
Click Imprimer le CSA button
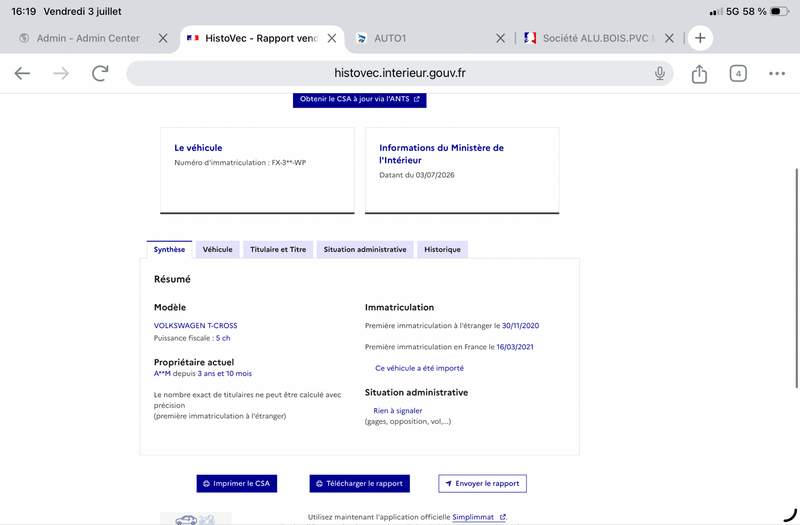coord(237,483)
